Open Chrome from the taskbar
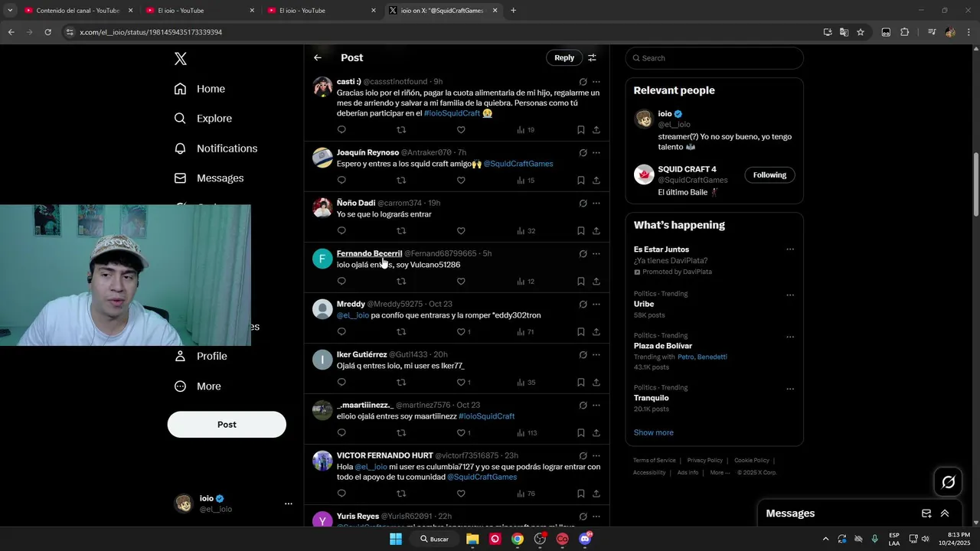Screen dimensions: 980x551 [x=518, y=539]
